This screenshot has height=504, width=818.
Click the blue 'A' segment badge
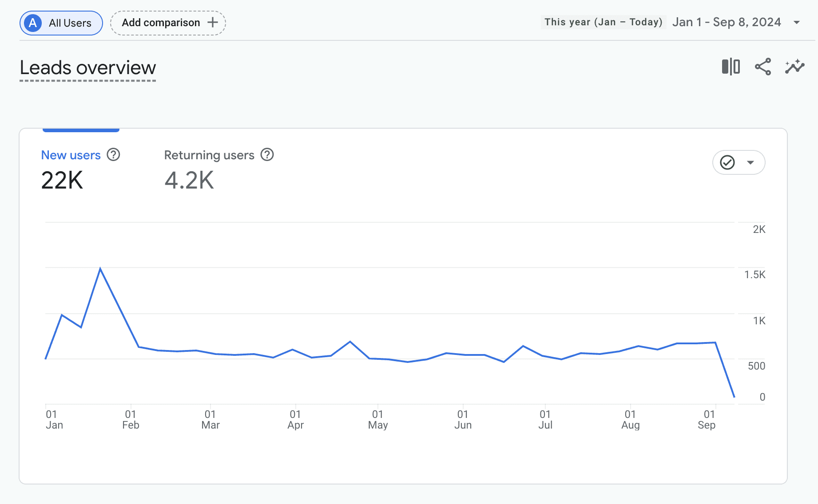[x=33, y=23]
